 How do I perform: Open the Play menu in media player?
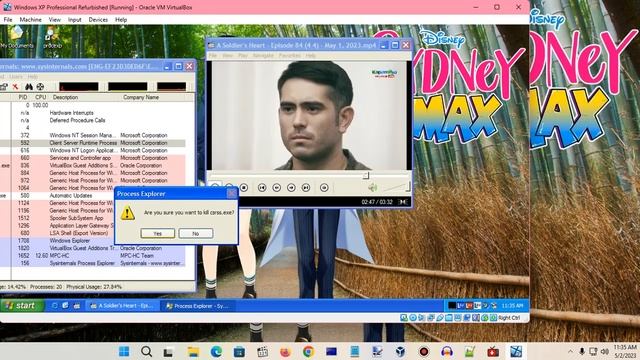tap(243, 55)
